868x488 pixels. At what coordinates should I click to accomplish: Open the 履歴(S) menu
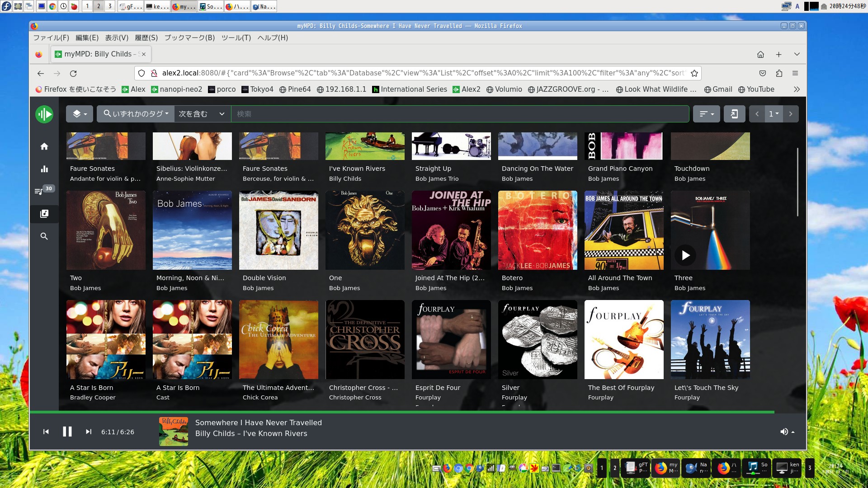click(146, 38)
